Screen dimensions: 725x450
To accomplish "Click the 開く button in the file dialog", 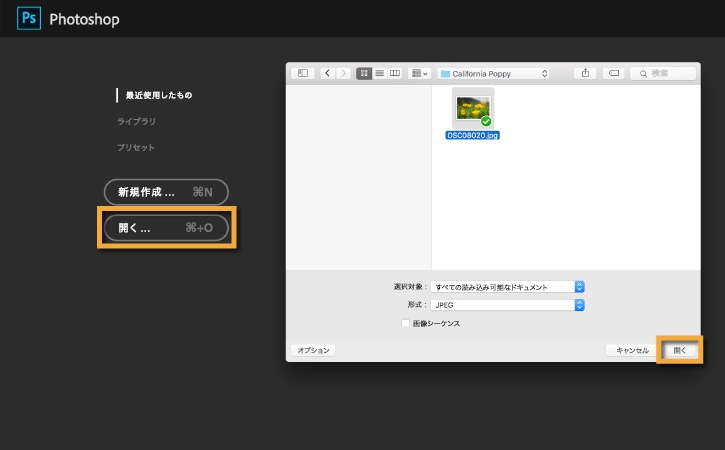I will point(680,350).
